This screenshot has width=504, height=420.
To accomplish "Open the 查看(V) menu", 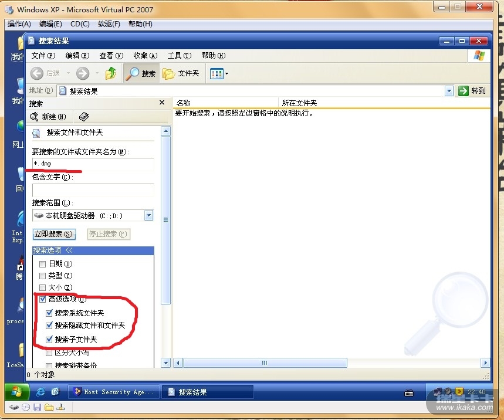I will pyautogui.click(x=111, y=56).
